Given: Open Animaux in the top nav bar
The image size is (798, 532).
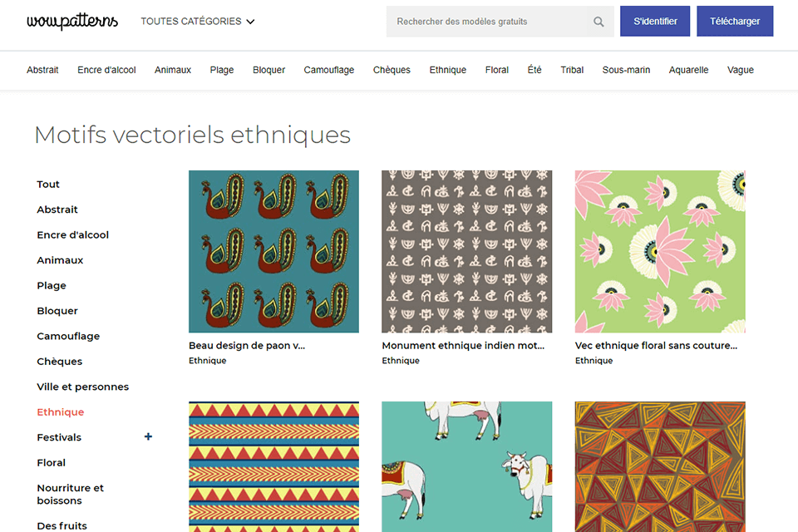Looking at the screenshot, I should (x=173, y=70).
